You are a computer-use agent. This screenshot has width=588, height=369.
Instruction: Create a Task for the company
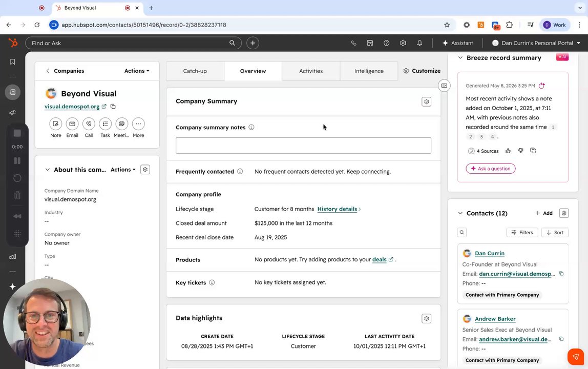pyautogui.click(x=105, y=124)
